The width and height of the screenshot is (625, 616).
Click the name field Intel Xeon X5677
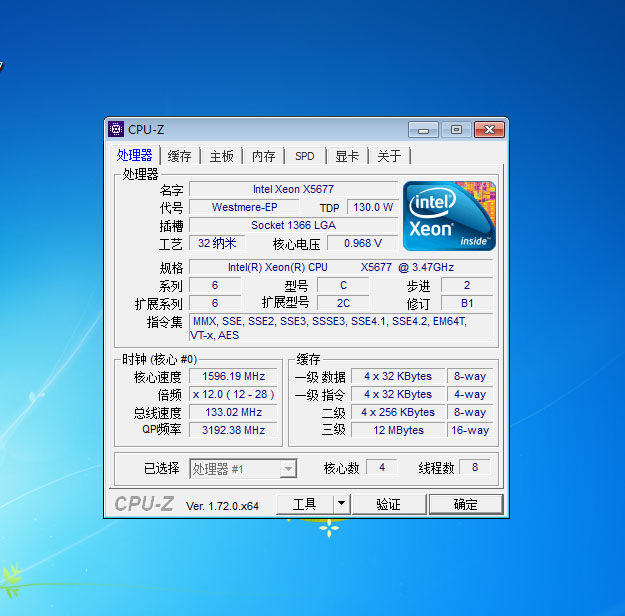(x=293, y=189)
